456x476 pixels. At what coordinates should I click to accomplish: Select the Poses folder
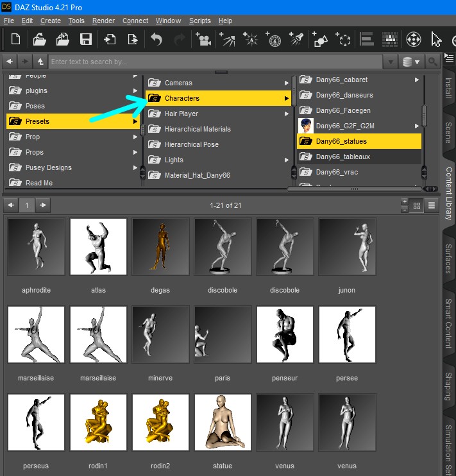(73, 106)
